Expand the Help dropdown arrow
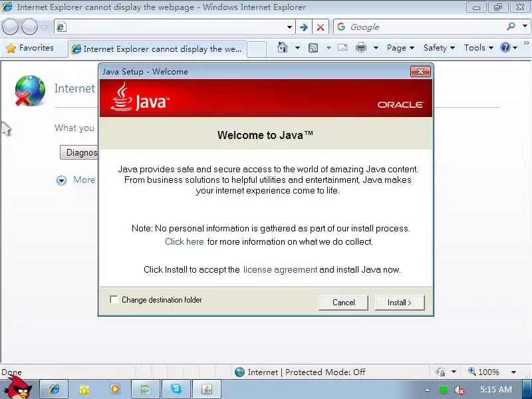The image size is (532, 399). pos(515,48)
